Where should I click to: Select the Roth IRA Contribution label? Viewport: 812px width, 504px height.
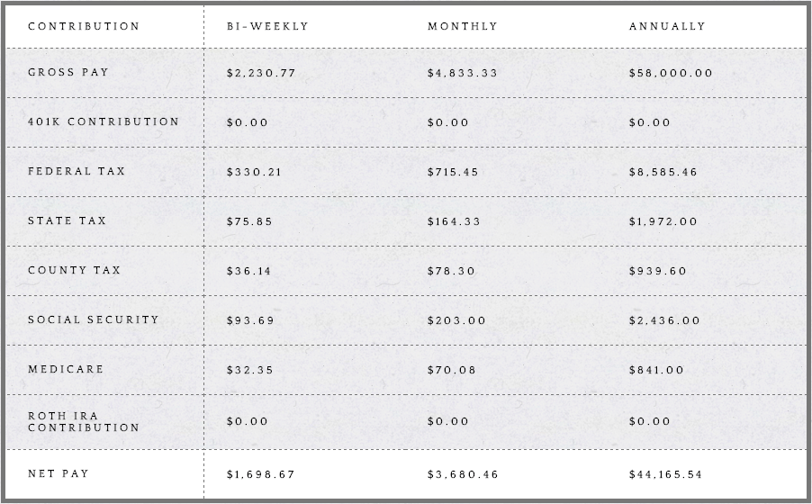(84, 421)
